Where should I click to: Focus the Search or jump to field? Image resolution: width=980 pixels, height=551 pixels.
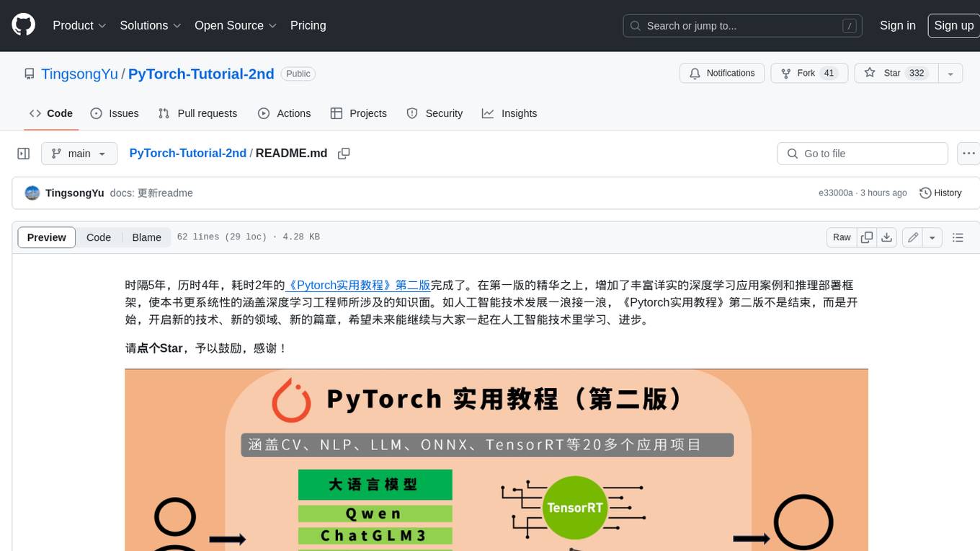coord(743,26)
